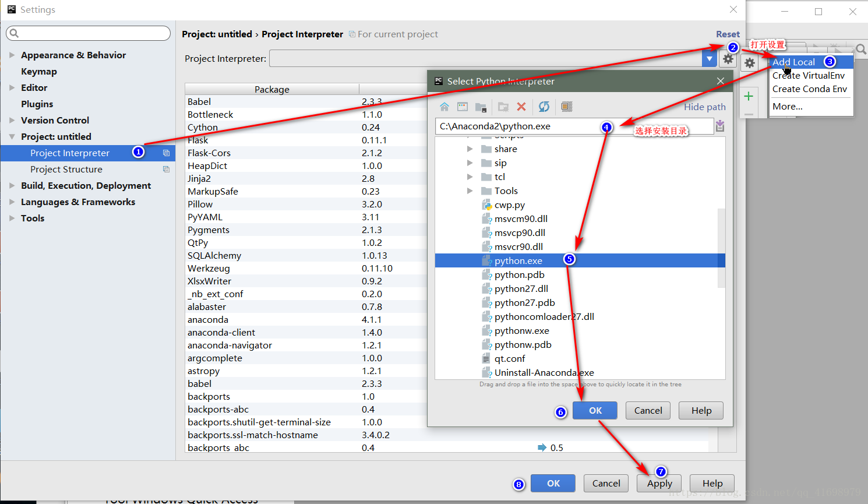Expand Version Control settings
Image resolution: width=868 pixels, height=504 pixels.
click(x=12, y=120)
